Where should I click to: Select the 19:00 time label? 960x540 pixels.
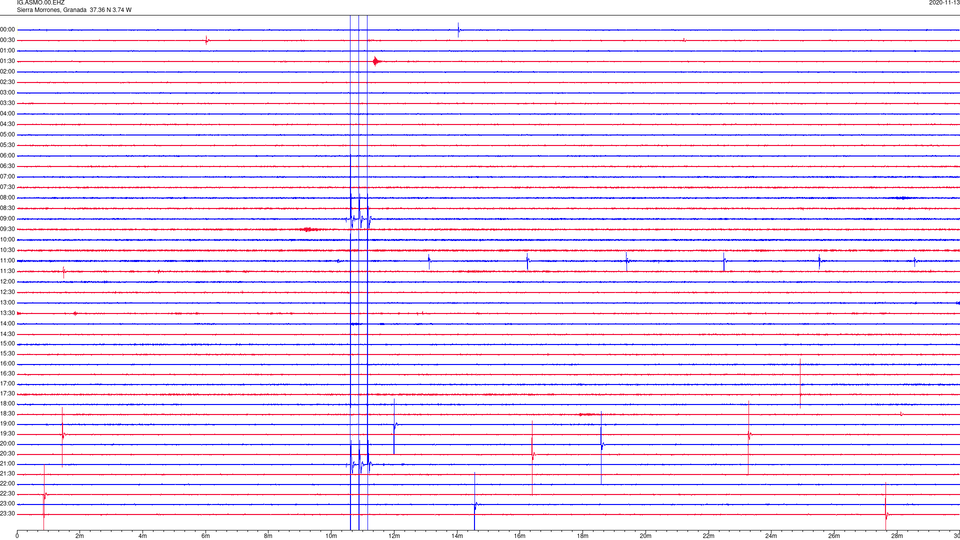(x=8, y=424)
